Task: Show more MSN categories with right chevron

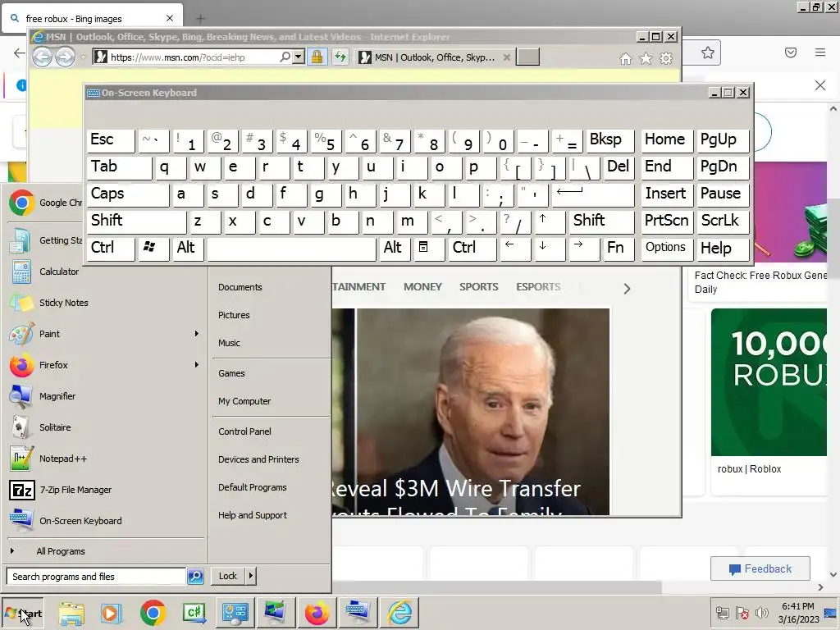Action: coord(627,289)
